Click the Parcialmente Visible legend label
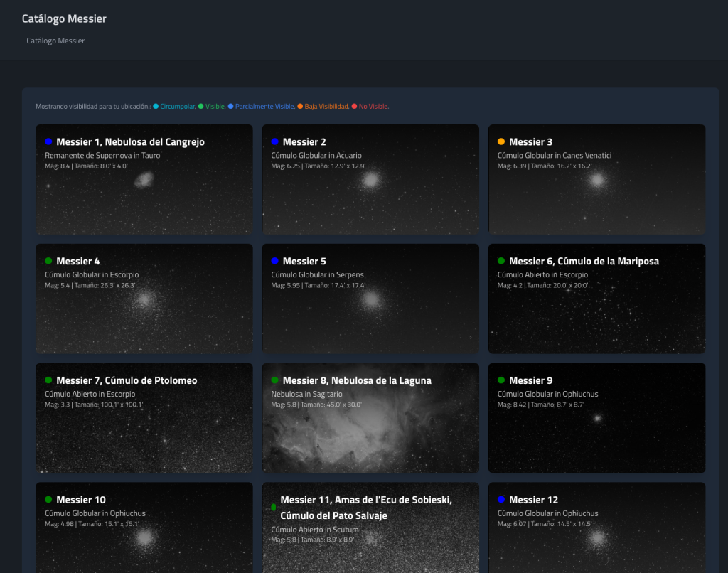Screen dimensions: 728x573 point(264,107)
